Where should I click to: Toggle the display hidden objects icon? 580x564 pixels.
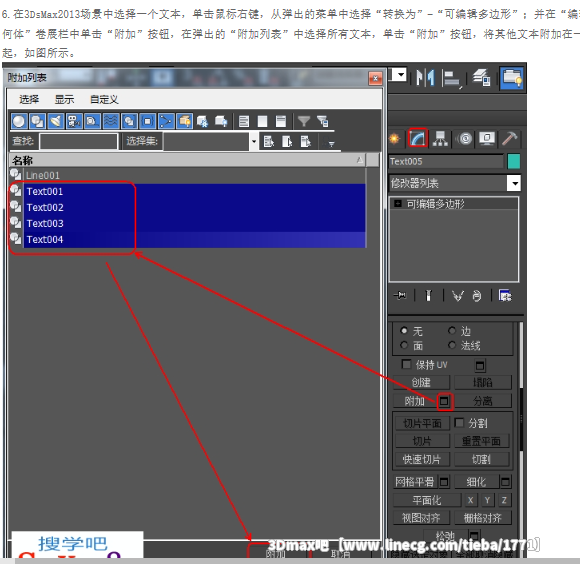point(221,121)
